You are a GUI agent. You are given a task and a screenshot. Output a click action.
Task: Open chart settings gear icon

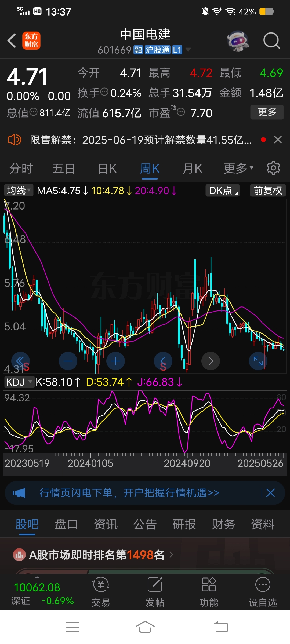click(x=273, y=168)
